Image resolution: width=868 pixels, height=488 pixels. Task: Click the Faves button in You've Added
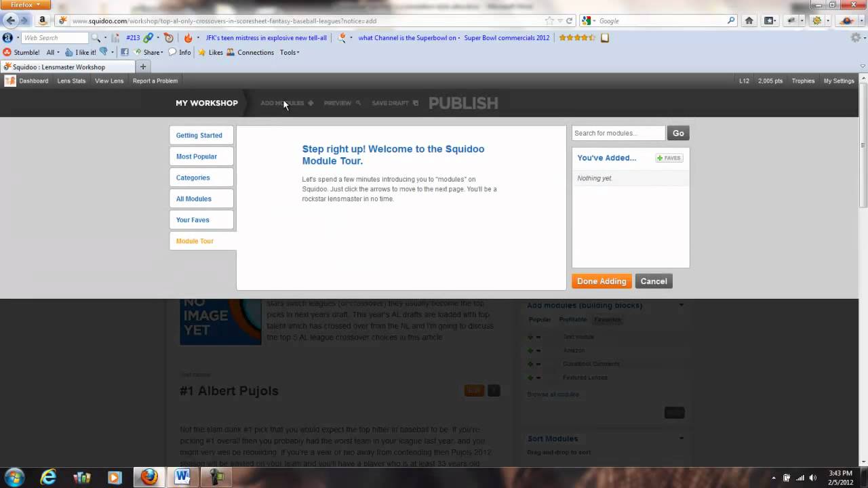[669, 158]
